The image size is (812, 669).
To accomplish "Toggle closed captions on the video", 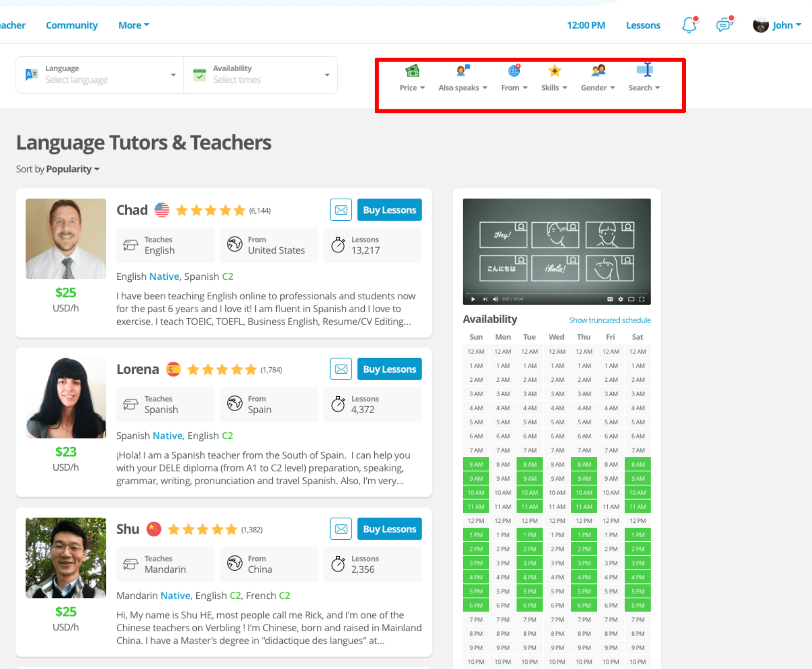I will coord(610,299).
